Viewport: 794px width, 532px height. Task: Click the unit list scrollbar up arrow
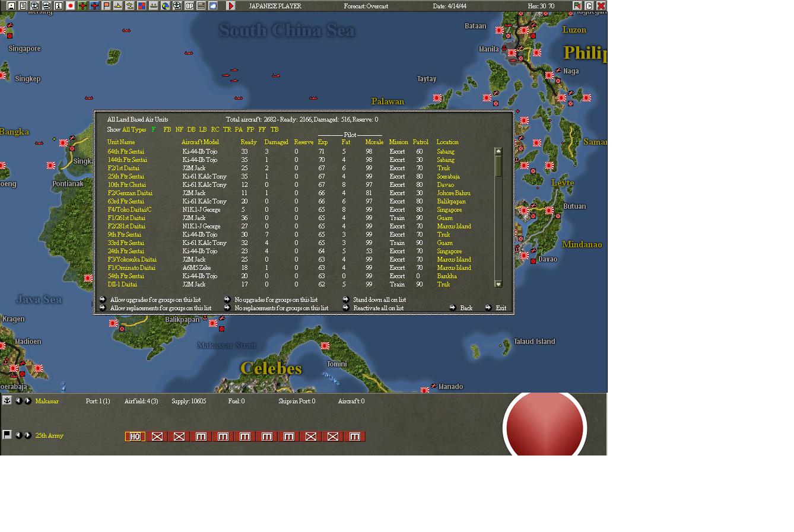point(498,151)
